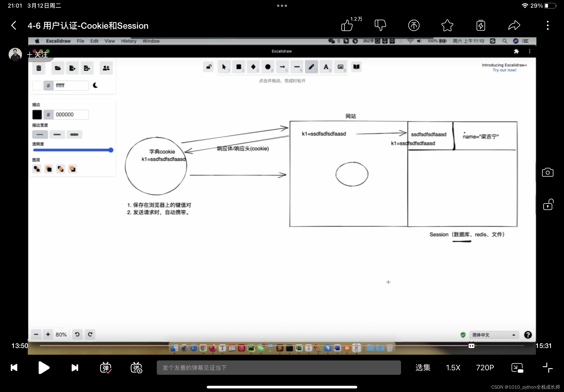Redo the canvas action
This screenshot has width=564, height=392.
[90, 334]
